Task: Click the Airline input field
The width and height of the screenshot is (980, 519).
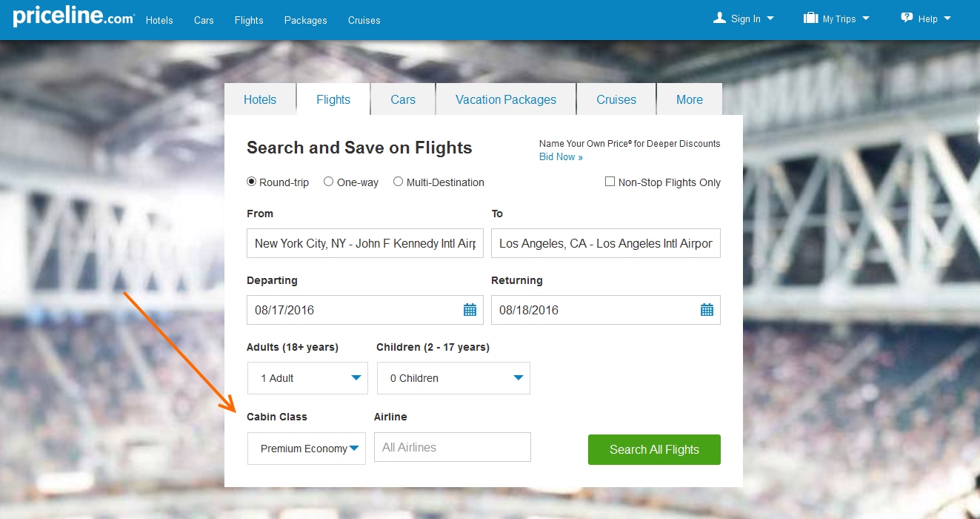Action: tap(452, 447)
